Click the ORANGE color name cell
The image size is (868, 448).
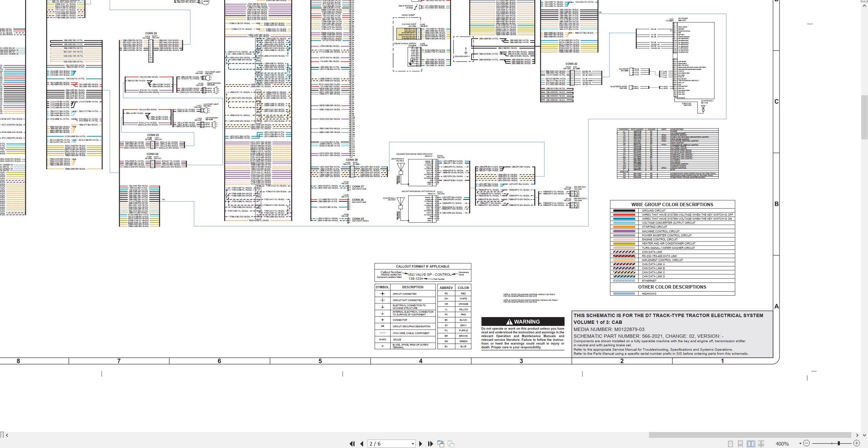pos(463,304)
